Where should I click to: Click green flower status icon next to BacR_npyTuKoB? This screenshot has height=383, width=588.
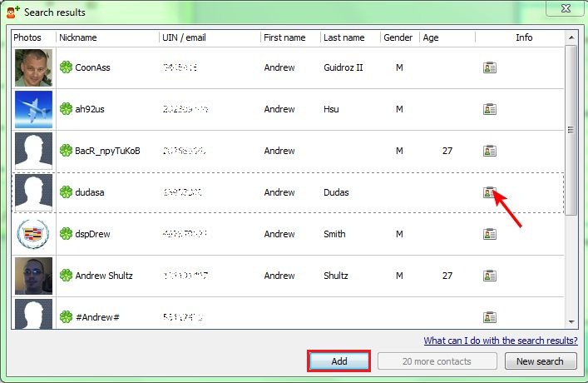[x=66, y=151]
